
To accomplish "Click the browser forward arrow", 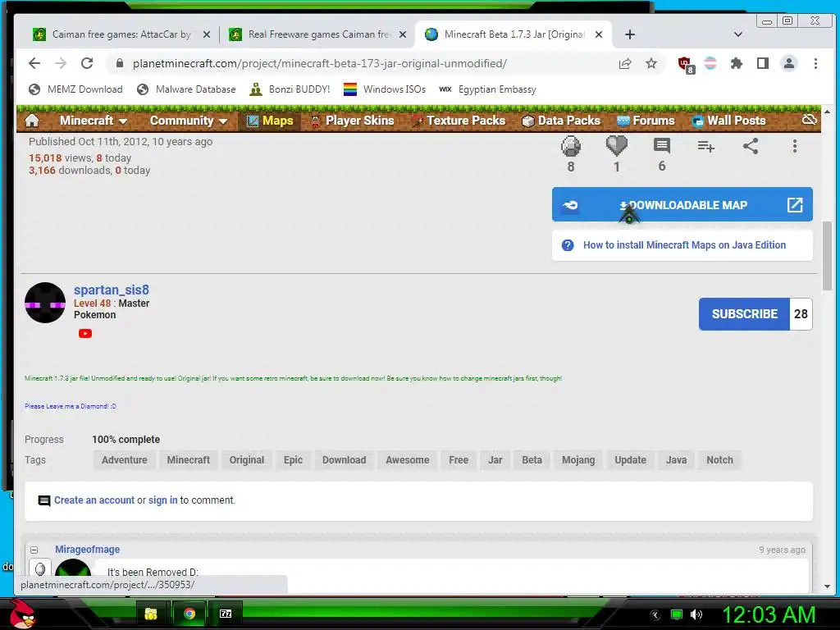I will (61, 63).
